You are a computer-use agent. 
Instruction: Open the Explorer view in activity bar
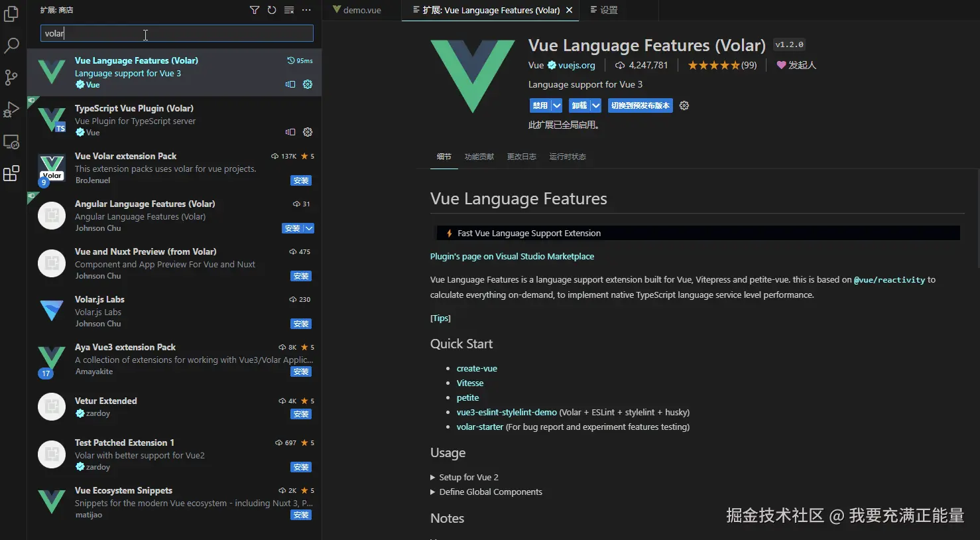[x=11, y=14]
